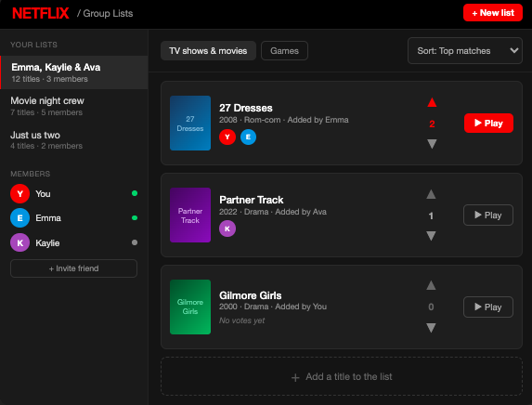Viewport: 532px width, 405px height.
Task: Add a title to the list
Action: tap(342, 376)
